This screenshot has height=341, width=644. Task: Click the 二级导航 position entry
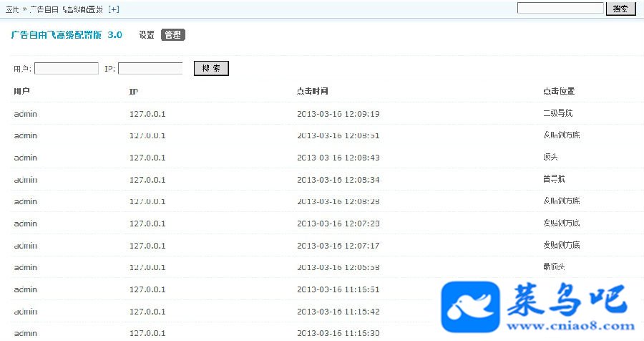(x=557, y=113)
